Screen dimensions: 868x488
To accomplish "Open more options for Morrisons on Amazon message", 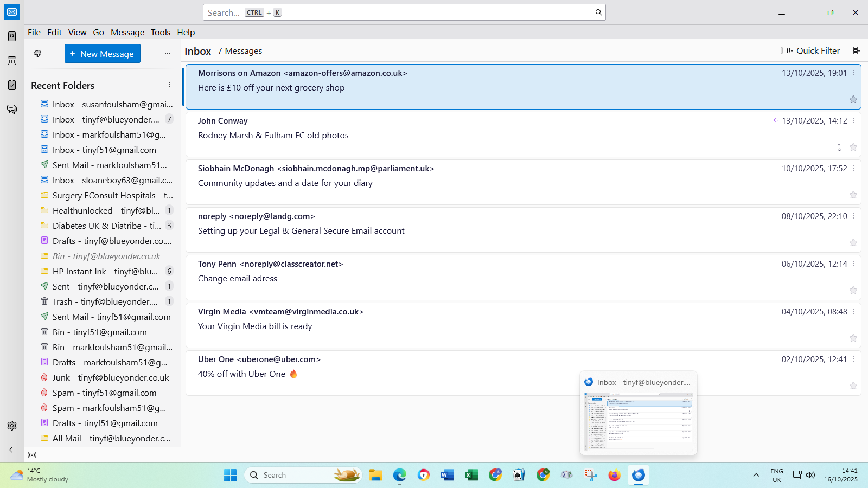I will pyautogui.click(x=853, y=73).
